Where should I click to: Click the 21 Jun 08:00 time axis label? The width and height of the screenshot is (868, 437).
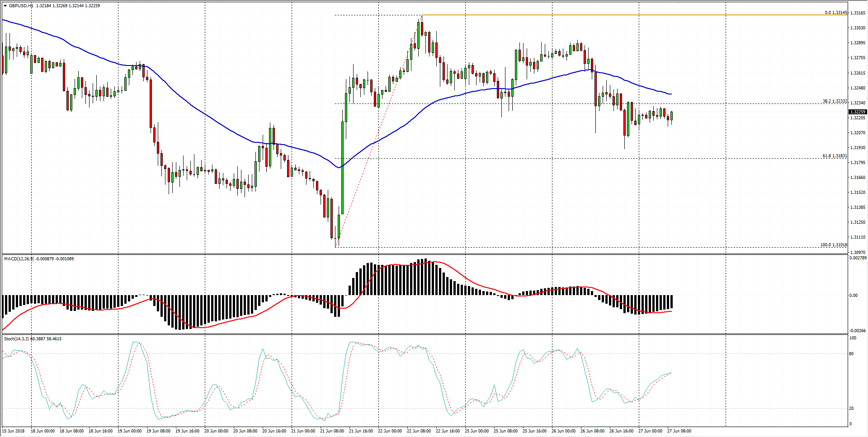point(332,431)
